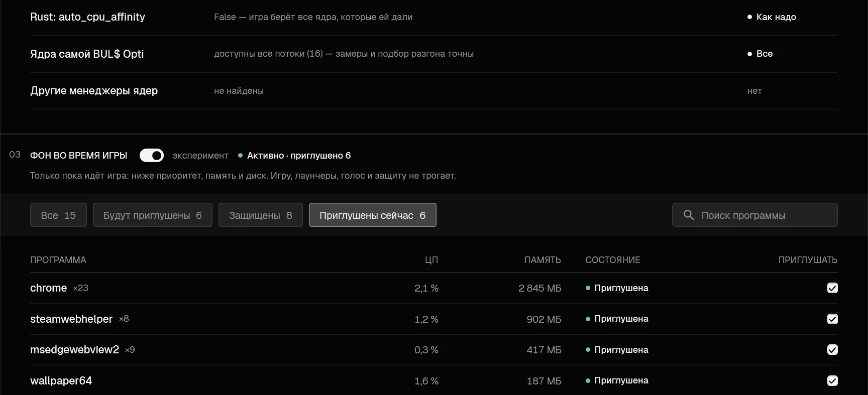Select the msedgewebview2 program name
Viewport: 868px width, 395px height.
[75, 350]
